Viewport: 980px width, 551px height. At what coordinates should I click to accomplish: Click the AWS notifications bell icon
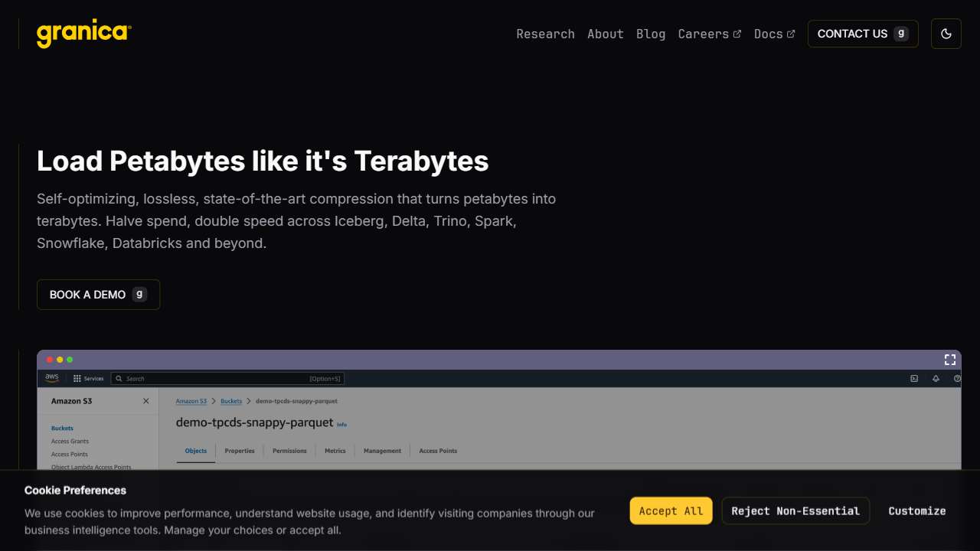point(936,379)
